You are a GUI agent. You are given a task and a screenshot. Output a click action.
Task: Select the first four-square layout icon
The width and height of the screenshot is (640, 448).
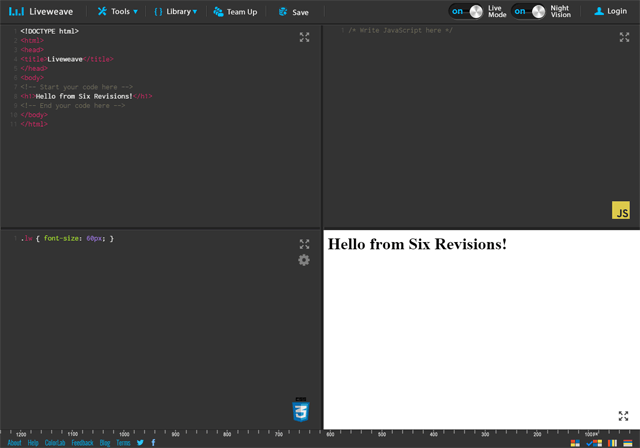point(575,443)
